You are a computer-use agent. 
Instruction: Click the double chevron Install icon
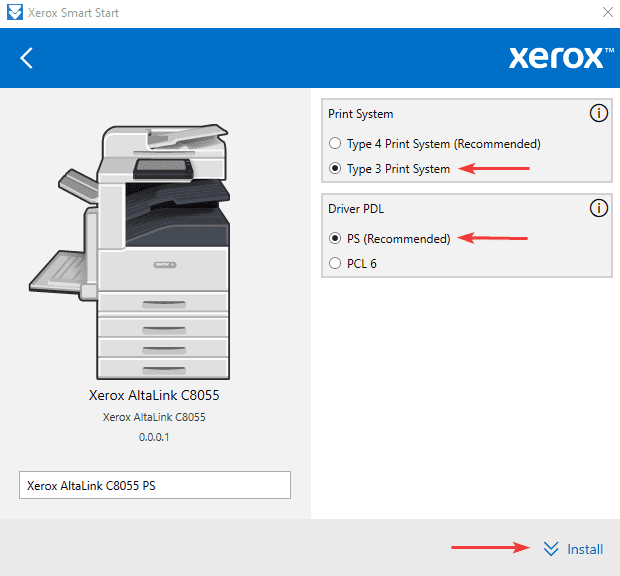click(x=550, y=548)
